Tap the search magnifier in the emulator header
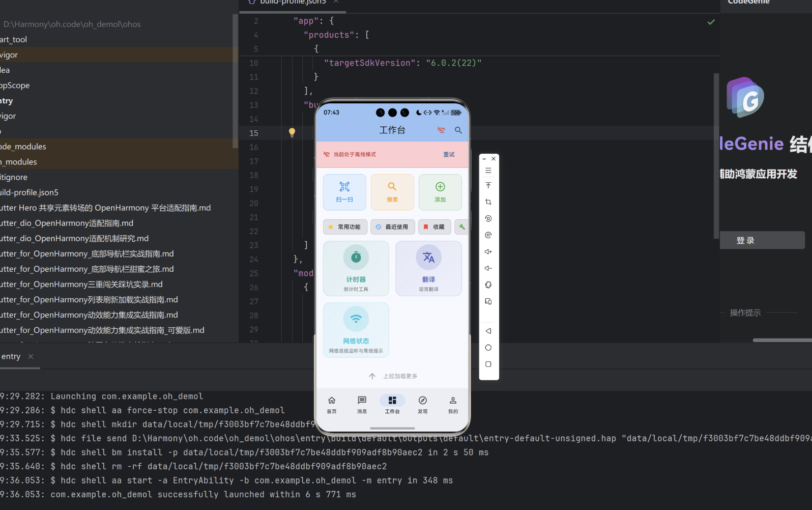Screen dimensions: 812x510 tap(458, 130)
